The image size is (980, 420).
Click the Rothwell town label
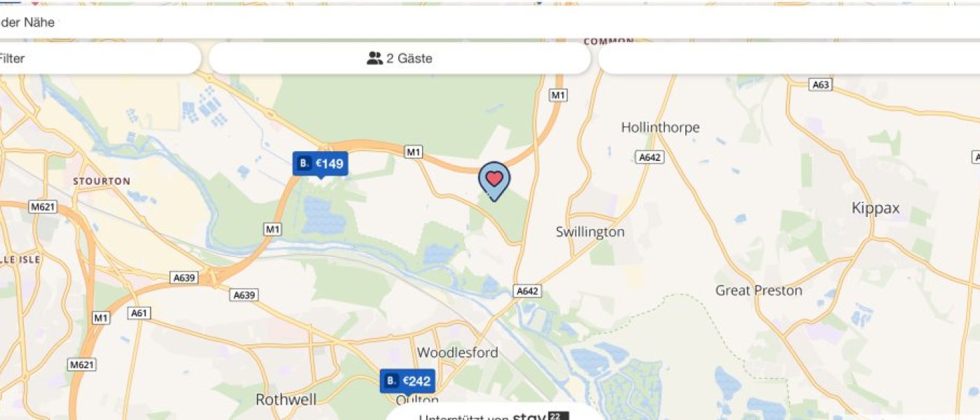click(x=286, y=400)
